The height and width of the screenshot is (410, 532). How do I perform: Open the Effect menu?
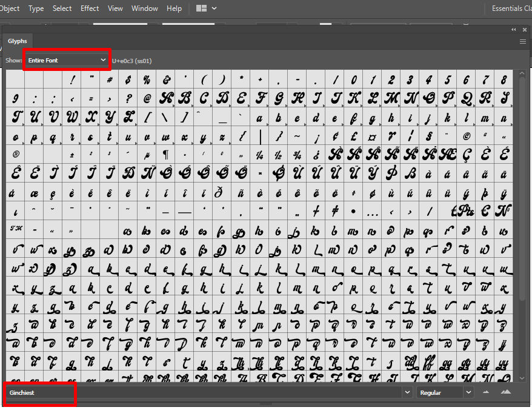tap(90, 8)
